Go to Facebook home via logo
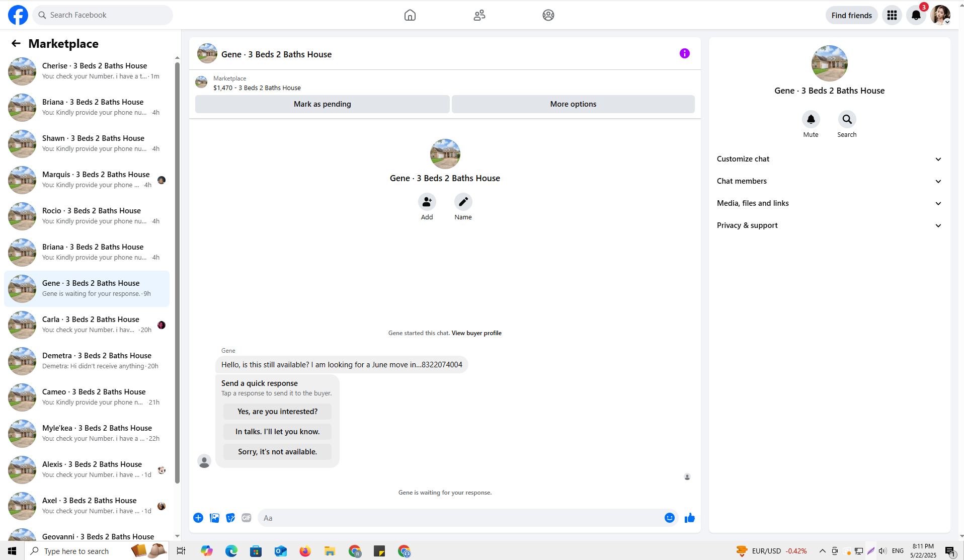The width and height of the screenshot is (964, 560). coord(18,15)
